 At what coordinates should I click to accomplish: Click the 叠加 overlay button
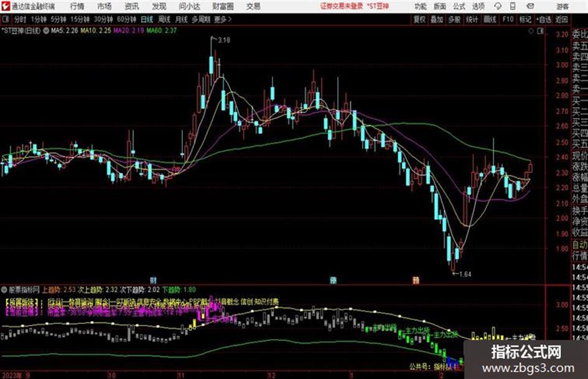(x=437, y=19)
